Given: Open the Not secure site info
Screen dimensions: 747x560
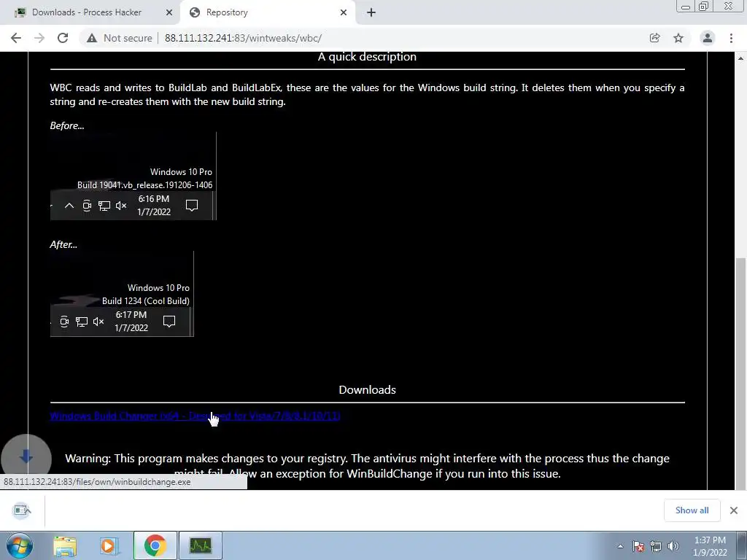Looking at the screenshot, I should (x=119, y=38).
